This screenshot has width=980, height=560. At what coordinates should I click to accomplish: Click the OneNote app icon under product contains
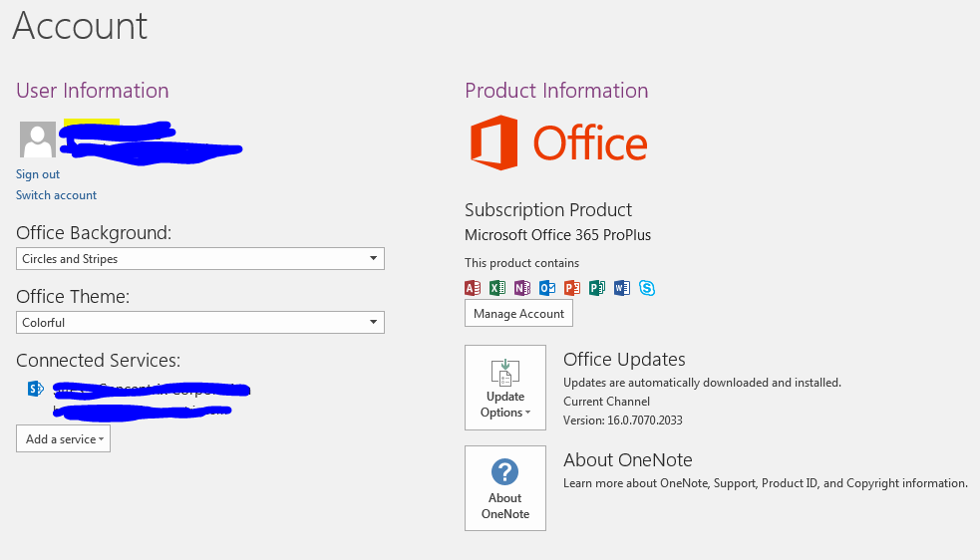point(522,288)
